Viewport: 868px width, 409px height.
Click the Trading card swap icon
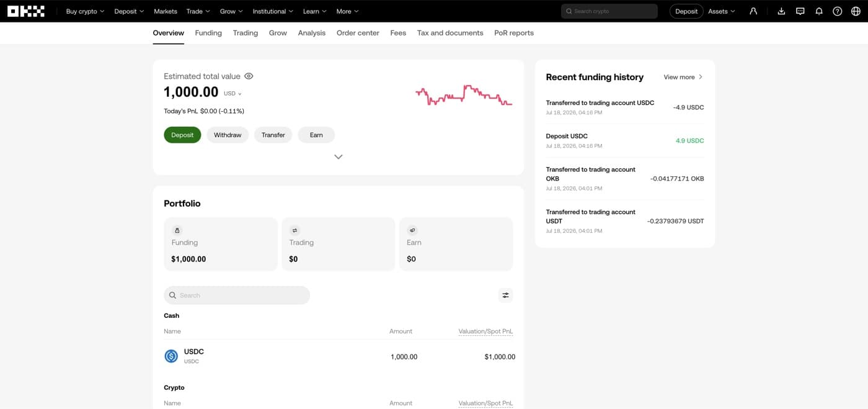[x=294, y=230]
